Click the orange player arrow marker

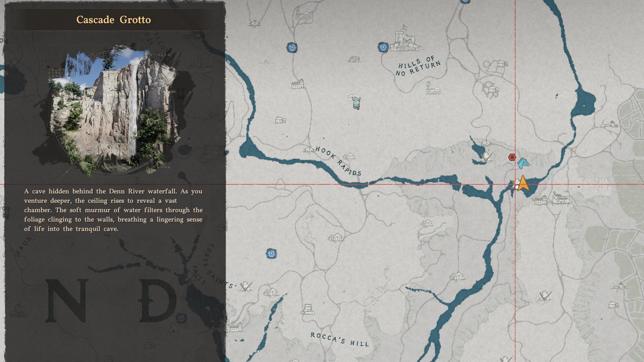(523, 184)
